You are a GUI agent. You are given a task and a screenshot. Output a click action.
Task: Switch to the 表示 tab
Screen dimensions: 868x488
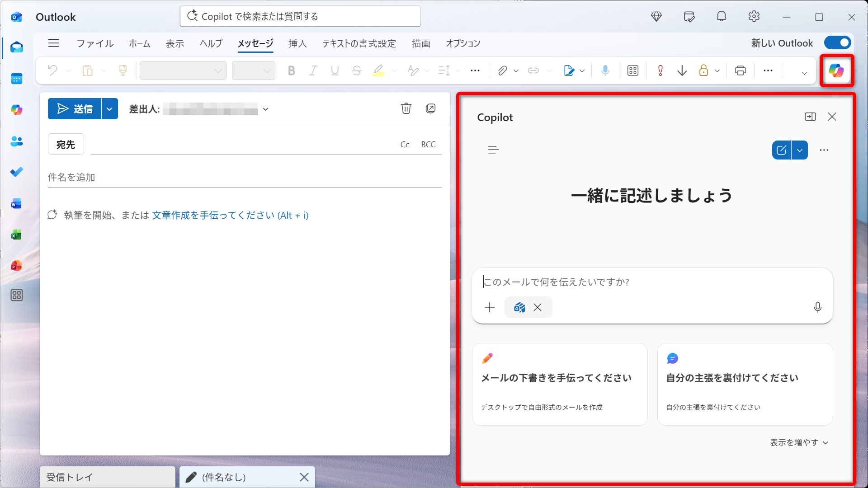pyautogui.click(x=175, y=43)
